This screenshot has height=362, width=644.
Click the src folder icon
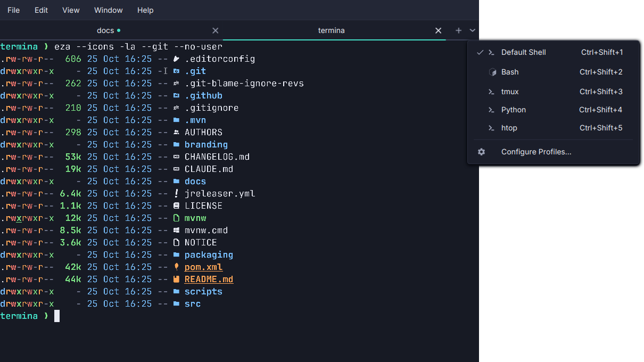click(177, 303)
